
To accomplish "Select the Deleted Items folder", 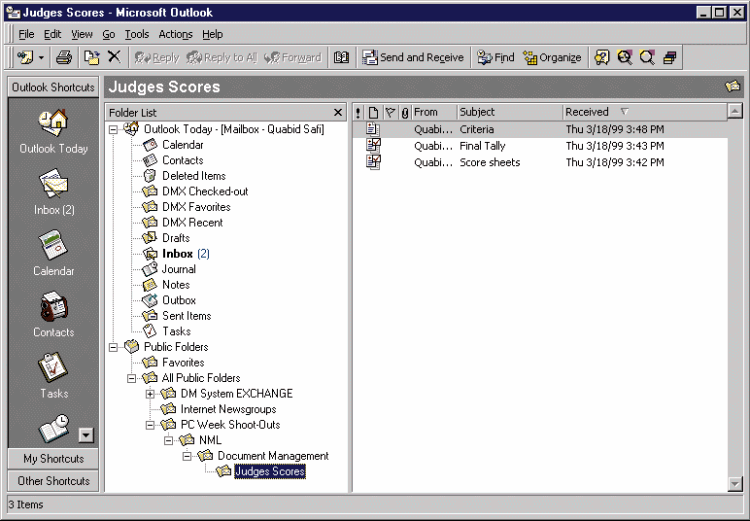I will click(x=194, y=176).
